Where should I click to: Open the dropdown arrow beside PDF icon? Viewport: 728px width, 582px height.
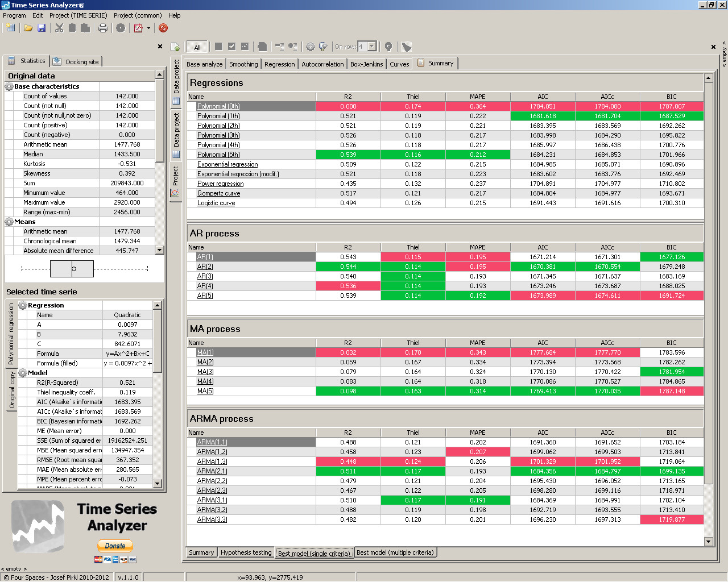pyautogui.click(x=149, y=28)
